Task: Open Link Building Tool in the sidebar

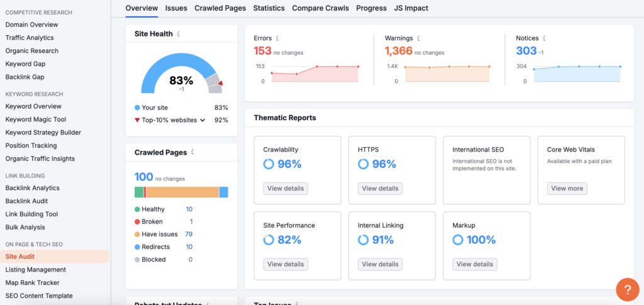Action: (x=31, y=214)
